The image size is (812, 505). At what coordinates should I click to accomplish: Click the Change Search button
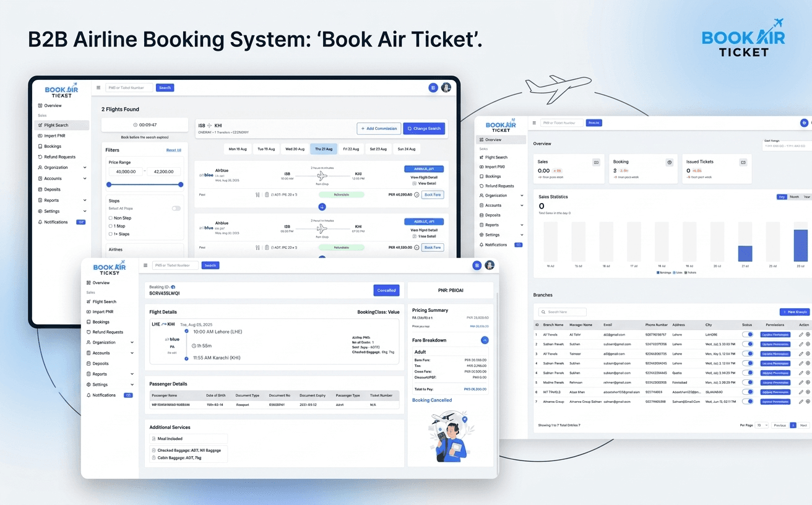[424, 129]
